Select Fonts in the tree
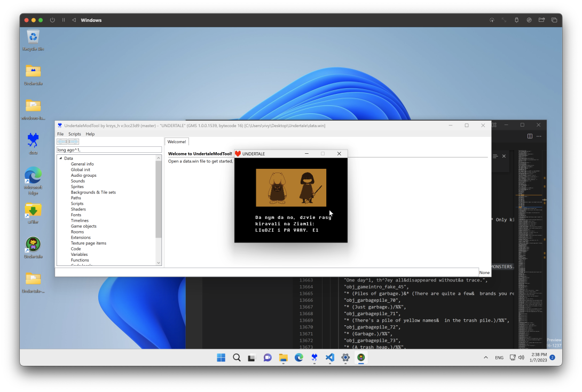The height and width of the screenshot is (392, 582). pyautogui.click(x=76, y=215)
